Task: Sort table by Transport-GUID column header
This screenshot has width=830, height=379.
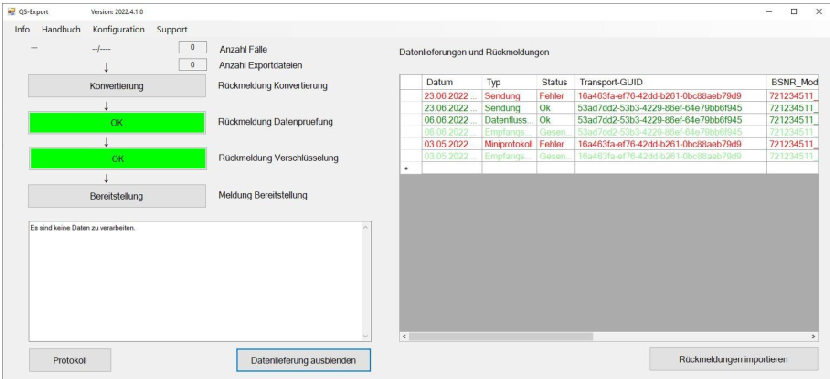Action: click(x=670, y=82)
